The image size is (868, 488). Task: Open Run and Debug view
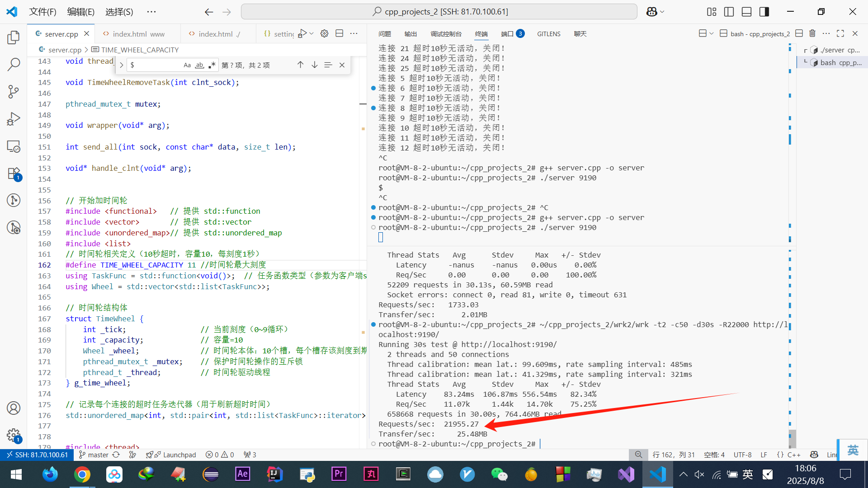tap(14, 119)
